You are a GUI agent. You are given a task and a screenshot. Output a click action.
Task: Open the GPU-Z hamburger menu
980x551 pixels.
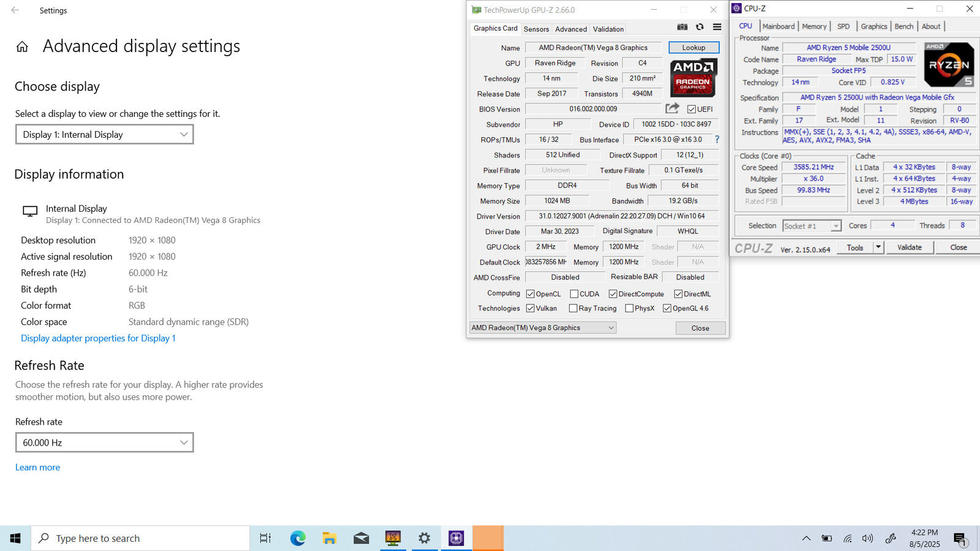717,27
